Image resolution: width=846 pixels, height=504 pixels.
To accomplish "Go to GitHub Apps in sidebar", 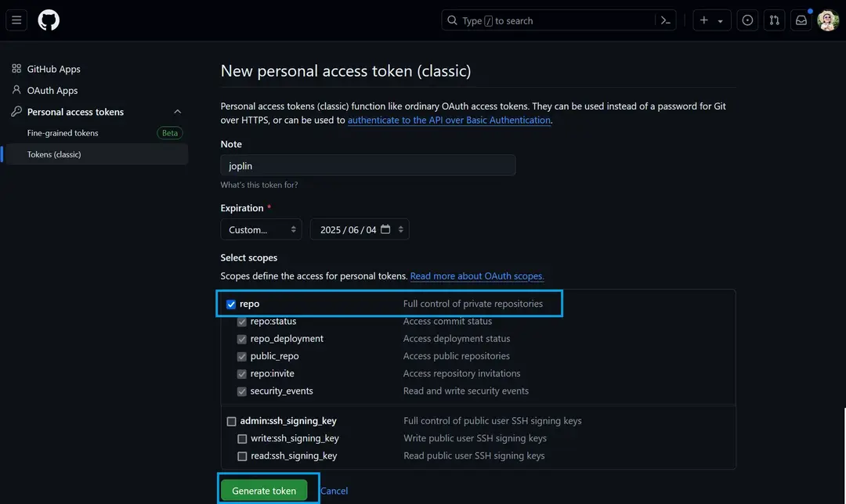I will [x=53, y=69].
